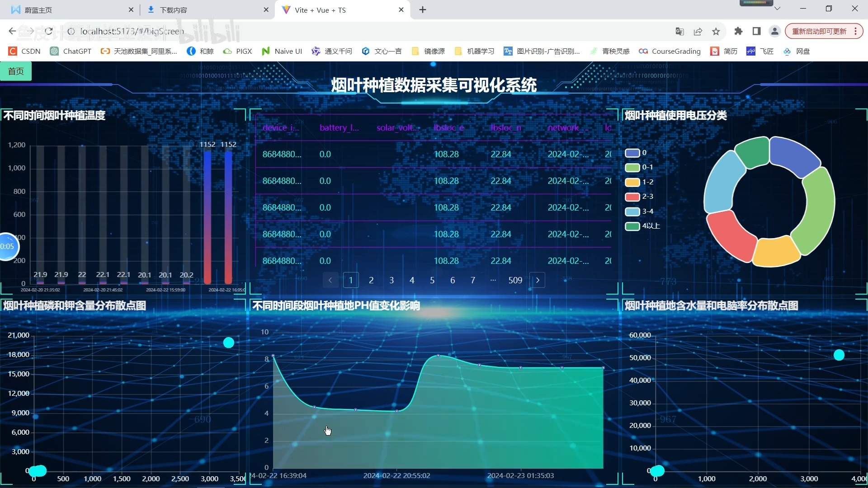Open the 通义千问 bookmark
This screenshot has height=488, width=868.
click(332, 51)
